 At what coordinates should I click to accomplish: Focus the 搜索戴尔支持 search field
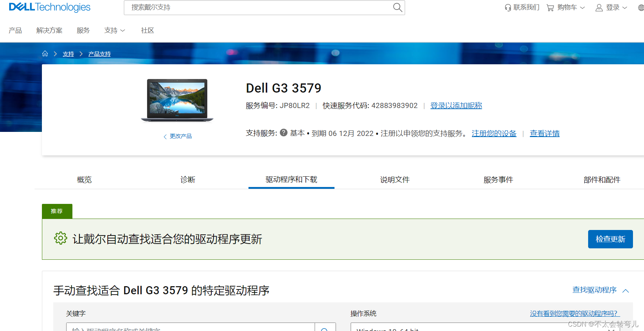click(x=259, y=7)
